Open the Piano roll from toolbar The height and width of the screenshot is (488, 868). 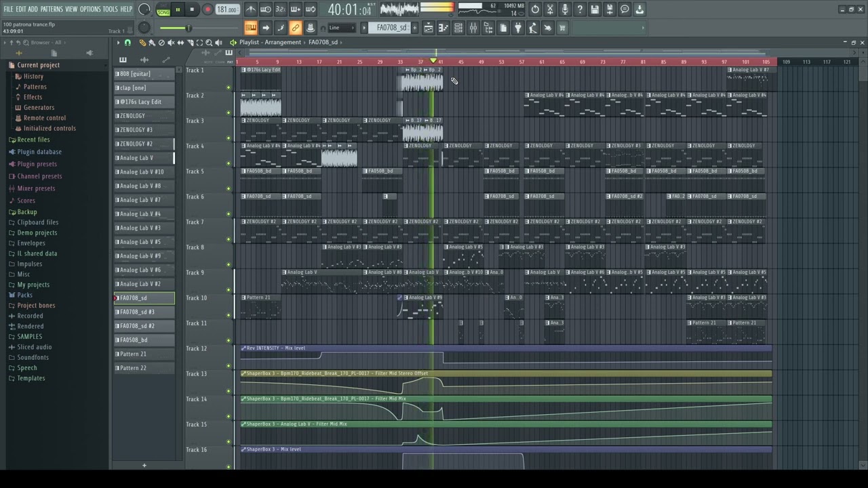(443, 28)
